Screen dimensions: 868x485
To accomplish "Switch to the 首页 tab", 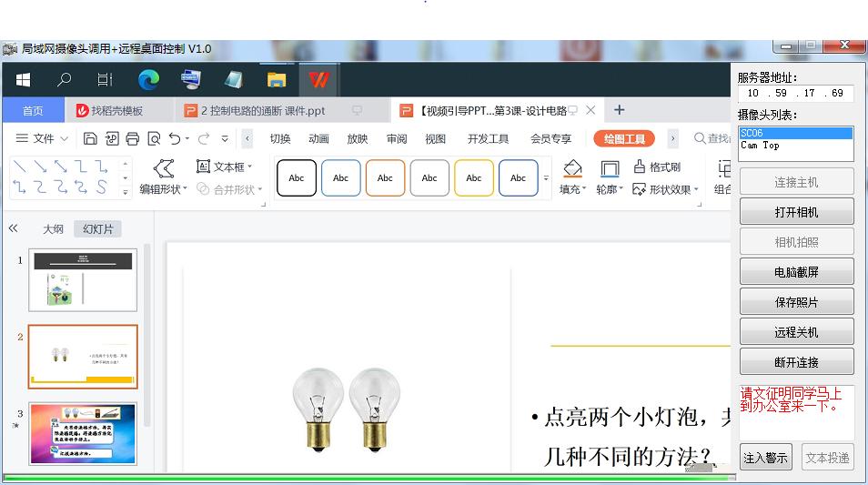I will tap(33, 110).
